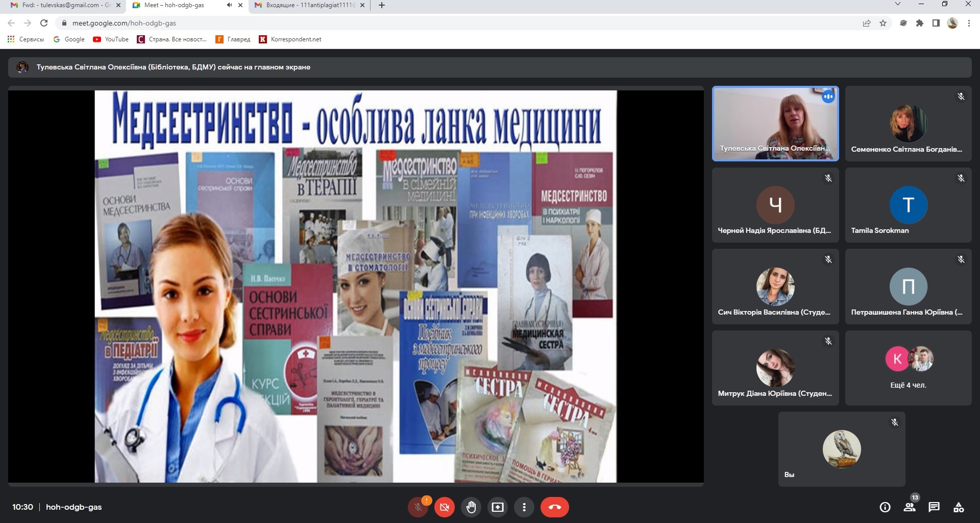The height and width of the screenshot is (523, 980).
Task: Switch to the Fwd: tulevskas Gmail tab
Action: [61, 5]
